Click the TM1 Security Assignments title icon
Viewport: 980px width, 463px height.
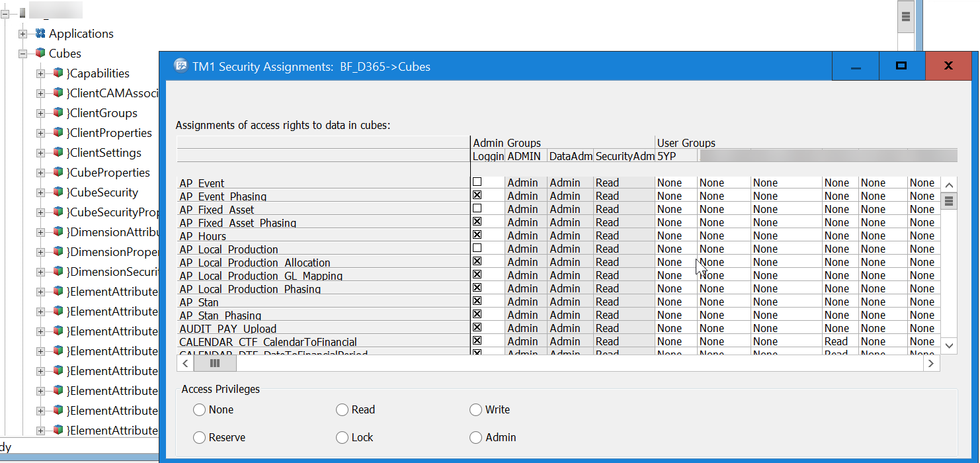[x=180, y=66]
